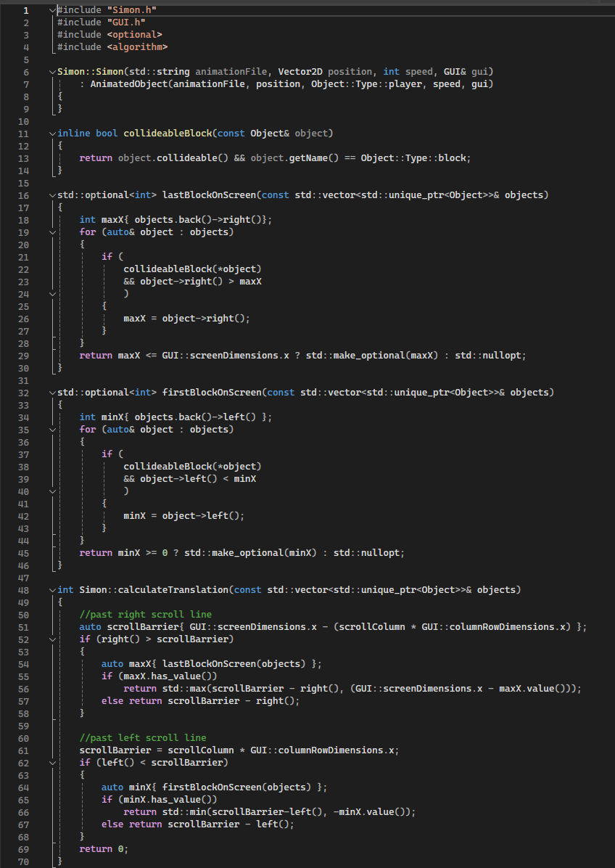Collapse the Simon::Simon constructor fold
Image resolution: width=615 pixels, height=868 pixels.
51,71
